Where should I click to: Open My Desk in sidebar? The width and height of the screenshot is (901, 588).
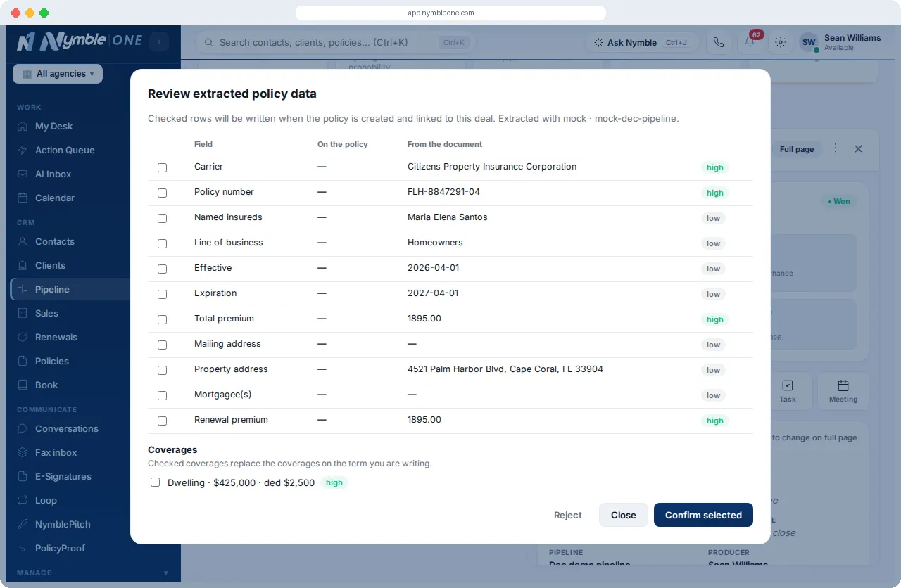[x=54, y=127]
